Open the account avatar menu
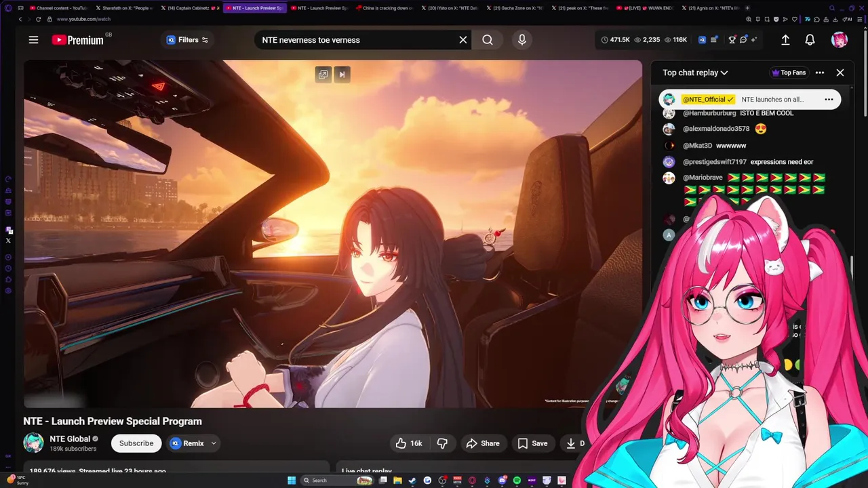 tap(840, 40)
